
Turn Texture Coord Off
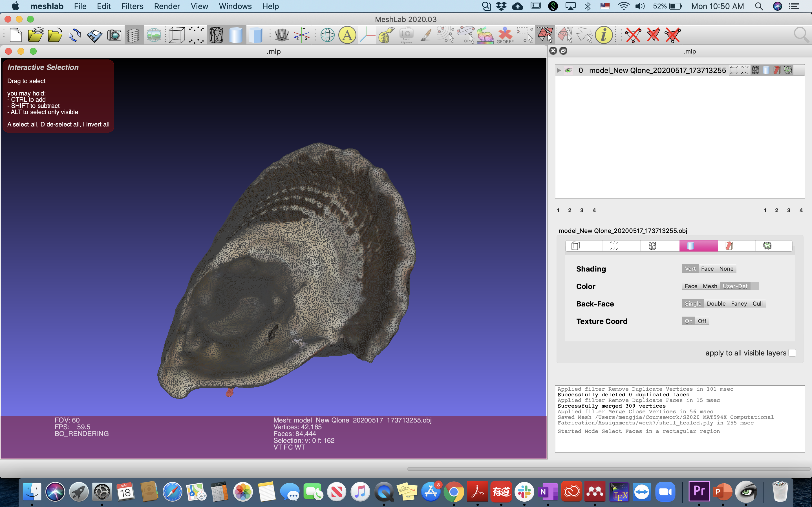tap(702, 321)
